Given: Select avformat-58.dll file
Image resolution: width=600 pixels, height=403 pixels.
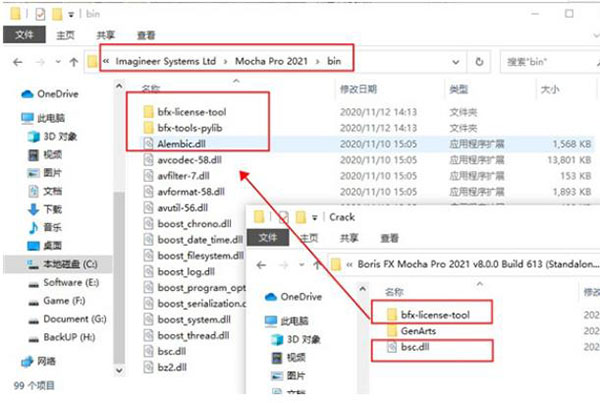Looking at the screenshot, I should pos(184,192).
